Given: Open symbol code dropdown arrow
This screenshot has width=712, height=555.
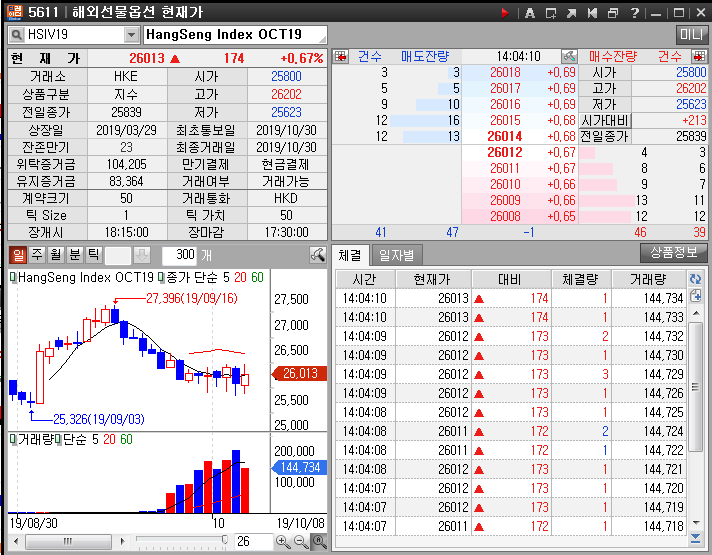Looking at the screenshot, I should [x=131, y=35].
